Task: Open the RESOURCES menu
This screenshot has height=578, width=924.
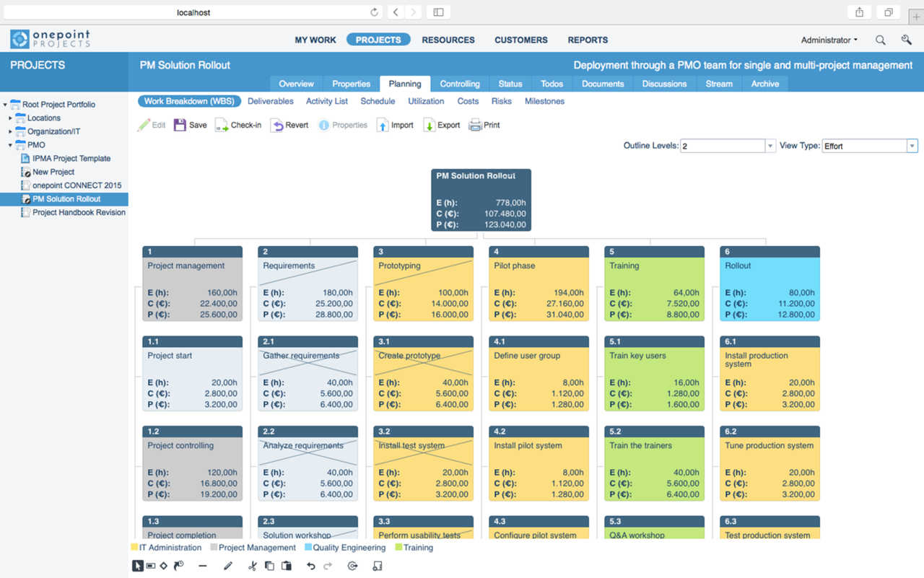Action: pos(448,40)
